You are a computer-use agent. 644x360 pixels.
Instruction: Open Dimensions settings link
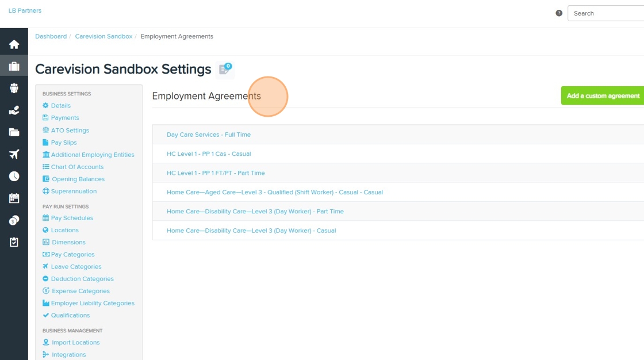pyautogui.click(x=68, y=242)
